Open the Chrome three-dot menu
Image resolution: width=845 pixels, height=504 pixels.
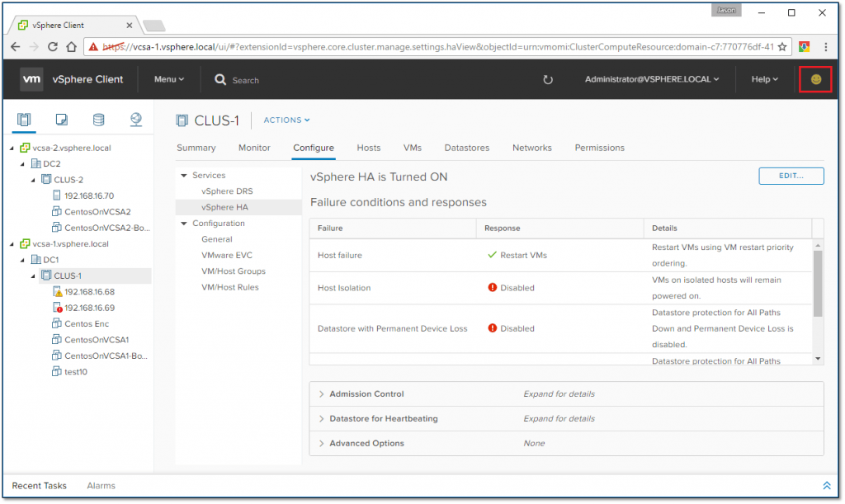click(825, 47)
